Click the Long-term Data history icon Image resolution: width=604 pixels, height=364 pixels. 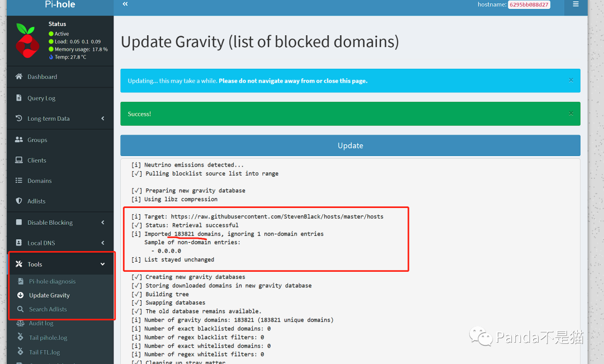18,118
